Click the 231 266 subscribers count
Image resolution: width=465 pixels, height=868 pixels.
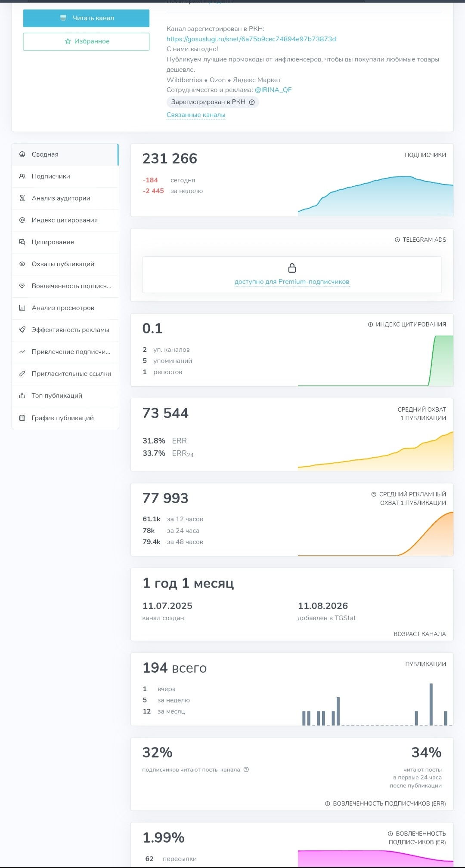coord(170,159)
